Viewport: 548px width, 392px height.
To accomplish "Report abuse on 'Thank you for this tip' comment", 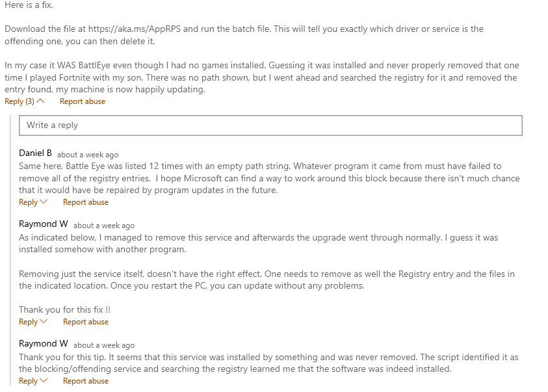I will coord(86,381).
